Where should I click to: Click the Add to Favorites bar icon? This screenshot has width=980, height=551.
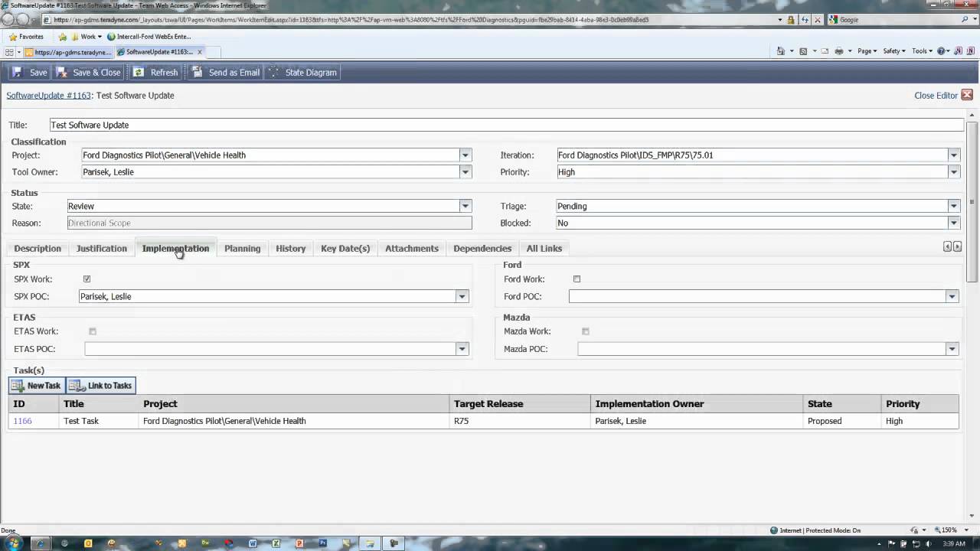(x=63, y=37)
